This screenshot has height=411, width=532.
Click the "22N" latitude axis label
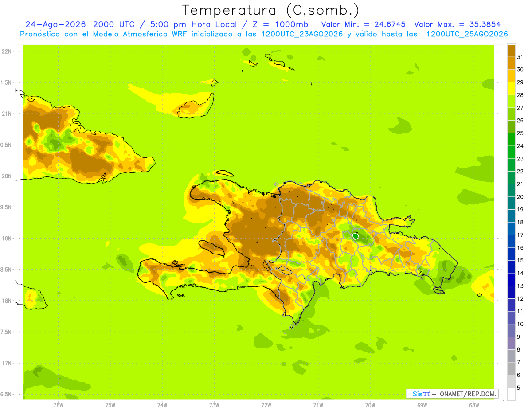click(7, 51)
